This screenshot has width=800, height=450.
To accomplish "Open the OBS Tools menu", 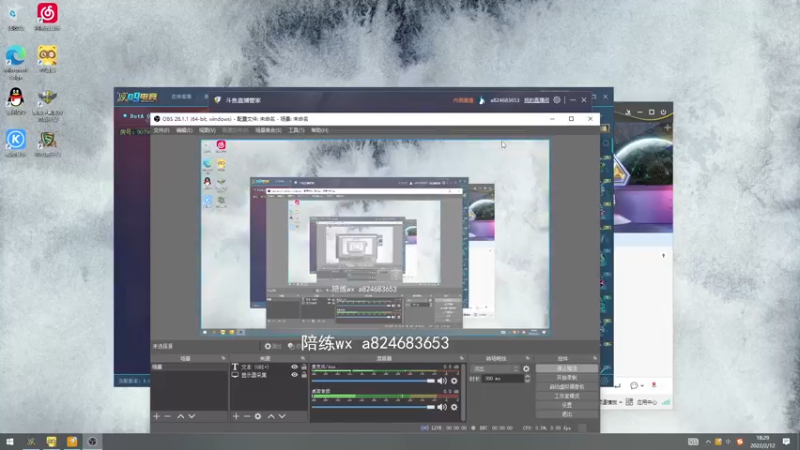I will click(x=296, y=131).
